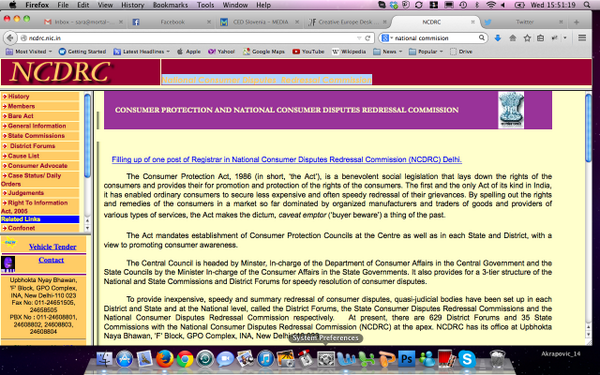Open the File menu

[63, 5]
